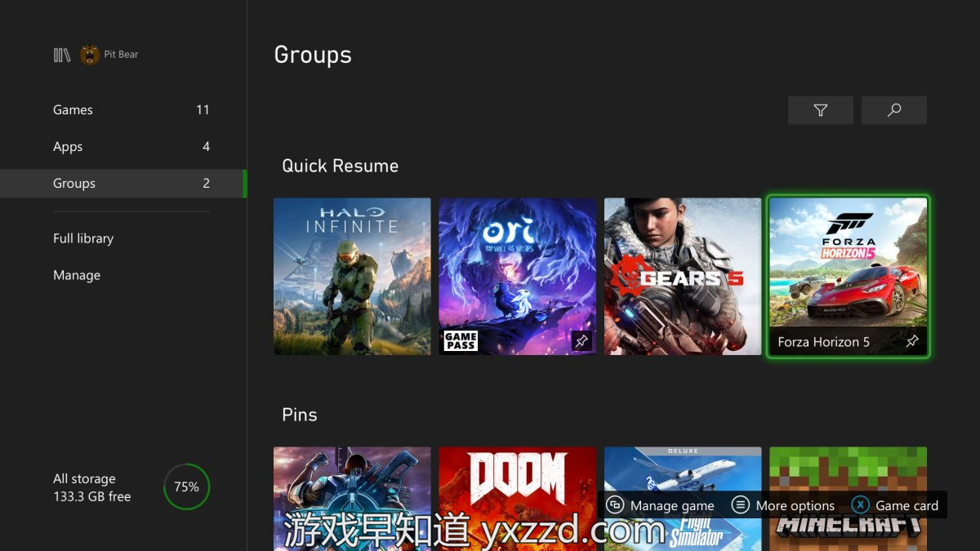
Task: Open the search magnifier button
Action: point(894,110)
